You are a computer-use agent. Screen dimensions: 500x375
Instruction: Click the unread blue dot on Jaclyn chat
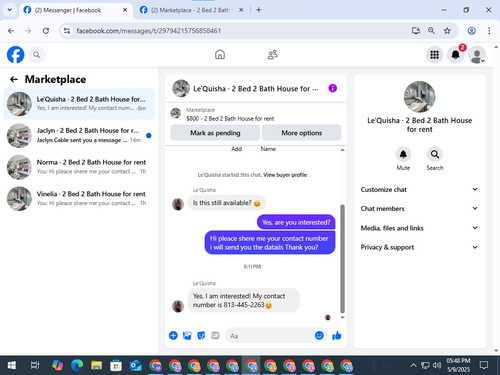pyautogui.click(x=149, y=135)
